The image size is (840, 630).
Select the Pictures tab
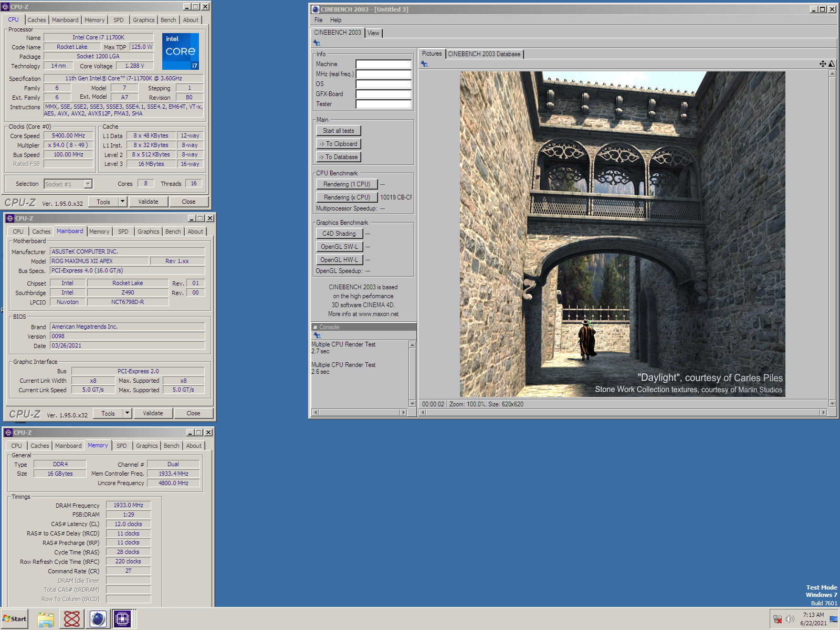[432, 54]
